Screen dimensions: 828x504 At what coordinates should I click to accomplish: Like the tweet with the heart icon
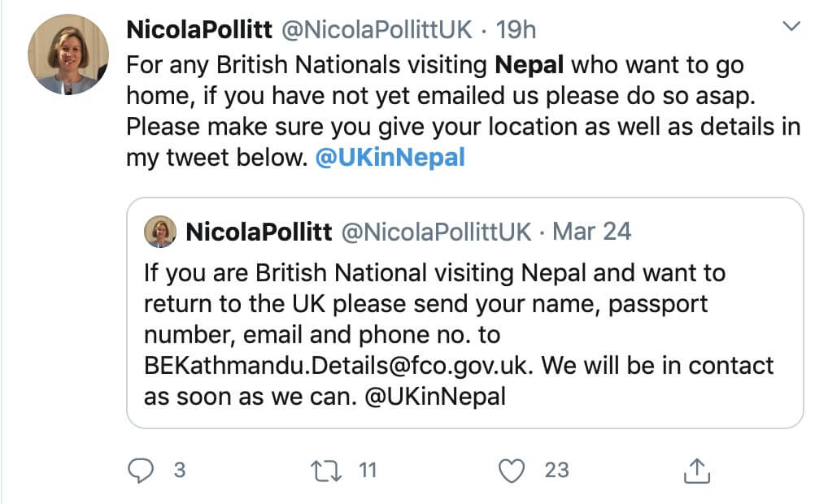tap(512, 470)
